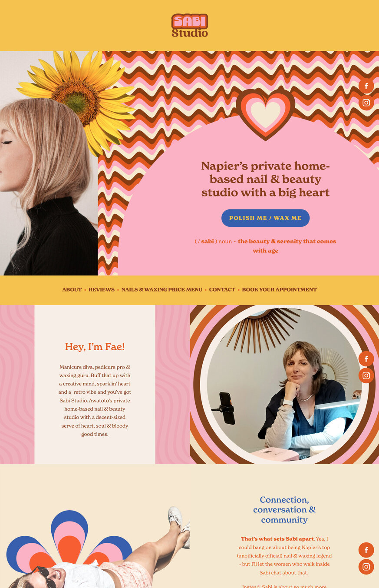This screenshot has width=379, height=588.
Task: Click BOOK YOUR APPOINTMENT in navigation
Action: [279, 289]
